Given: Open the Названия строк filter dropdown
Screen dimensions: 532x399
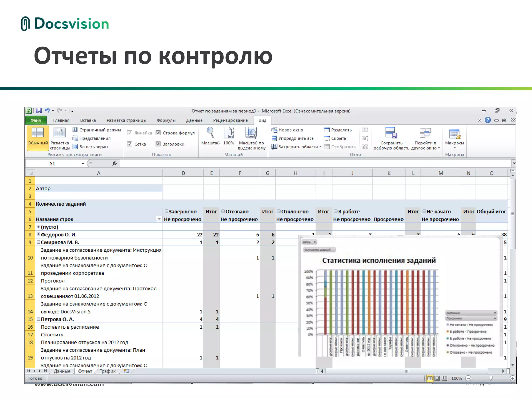Looking at the screenshot, I should point(159,219).
